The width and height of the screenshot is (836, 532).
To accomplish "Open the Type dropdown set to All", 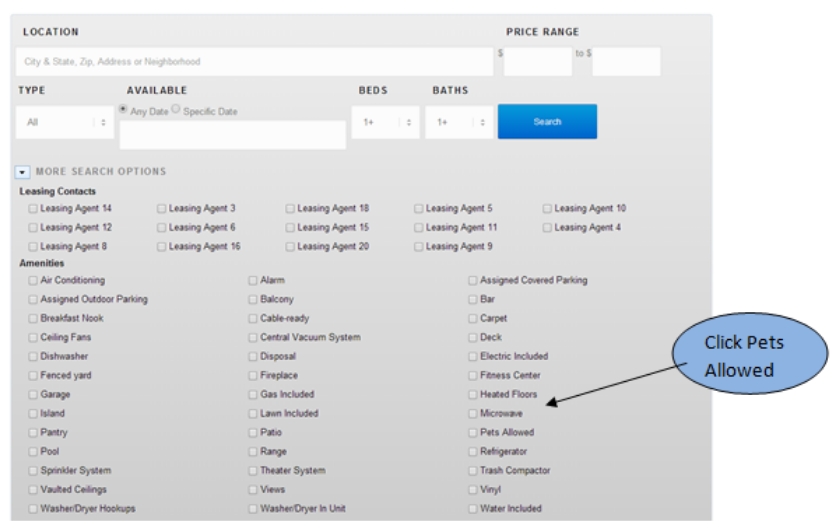I will tap(65, 123).
